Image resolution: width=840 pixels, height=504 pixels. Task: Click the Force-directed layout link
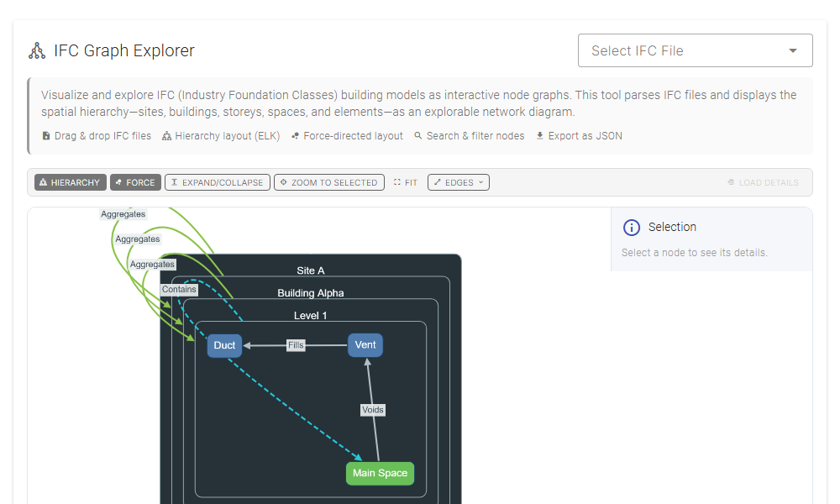click(x=347, y=135)
